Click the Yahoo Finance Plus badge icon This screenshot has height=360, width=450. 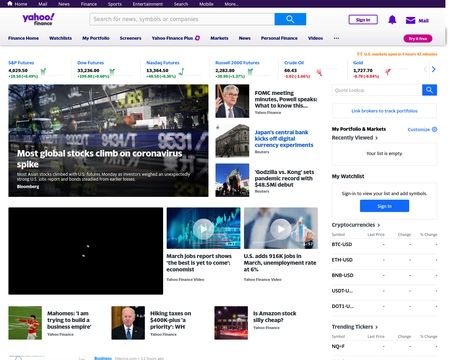pos(197,38)
